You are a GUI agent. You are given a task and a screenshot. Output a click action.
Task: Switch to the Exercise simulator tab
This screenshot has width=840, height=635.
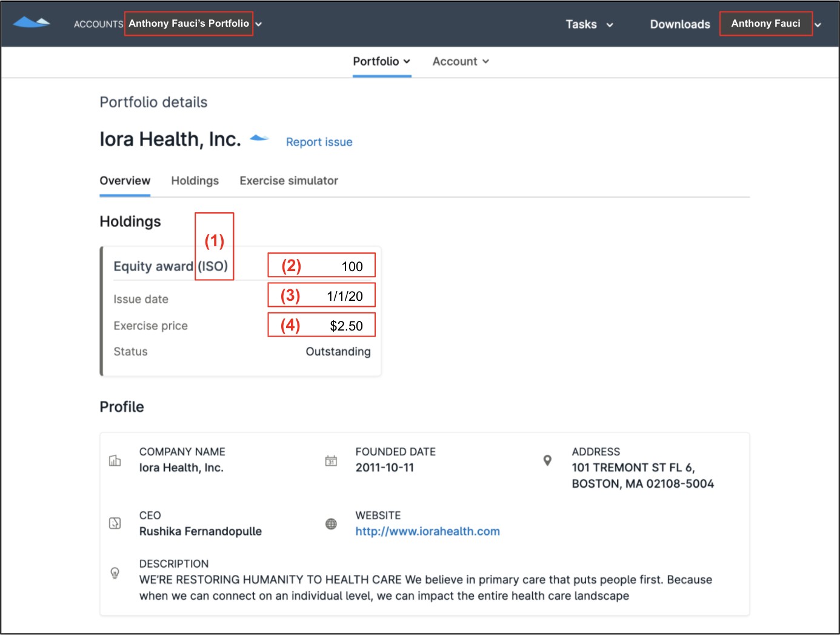click(x=288, y=181)
